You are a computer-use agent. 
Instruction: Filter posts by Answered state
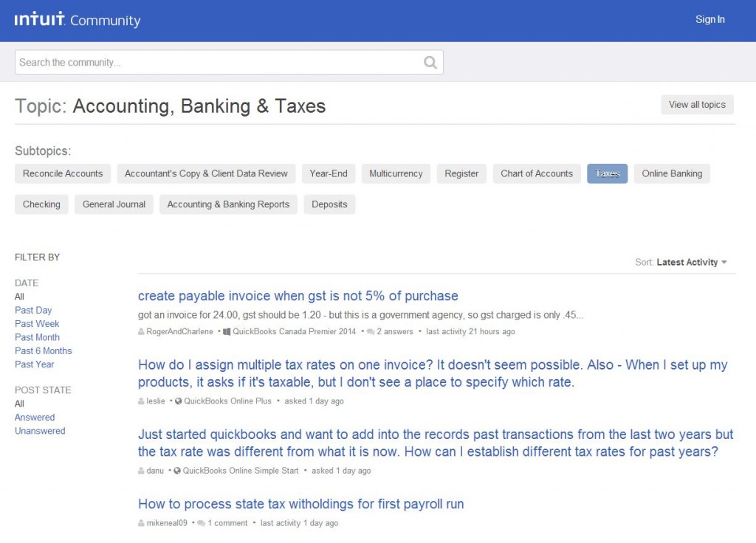(35, 418)
